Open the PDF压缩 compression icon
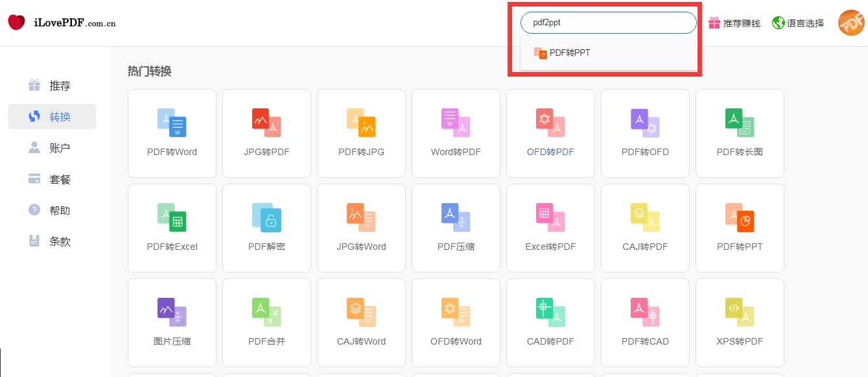 pyautogui.click(x=456, y=217)
